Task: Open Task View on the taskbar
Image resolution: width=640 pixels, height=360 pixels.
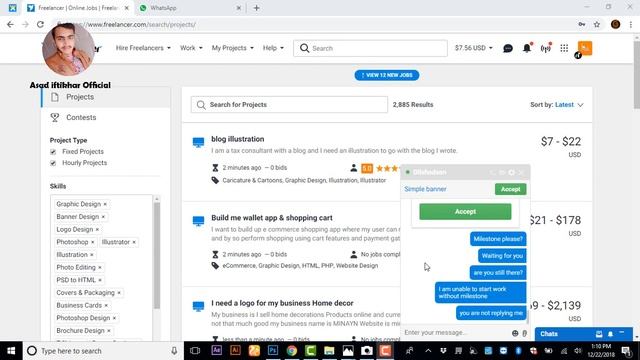Action: click(195, 351)
